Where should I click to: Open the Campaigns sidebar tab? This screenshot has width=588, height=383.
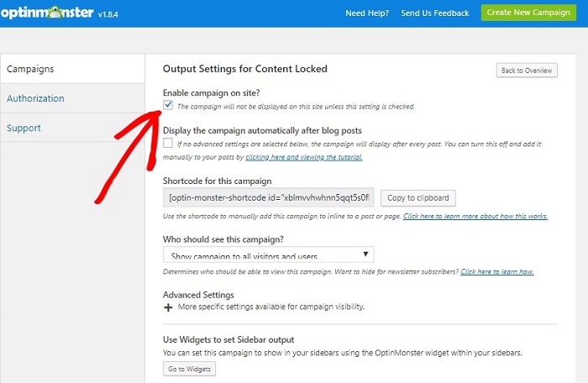(72, 69)
